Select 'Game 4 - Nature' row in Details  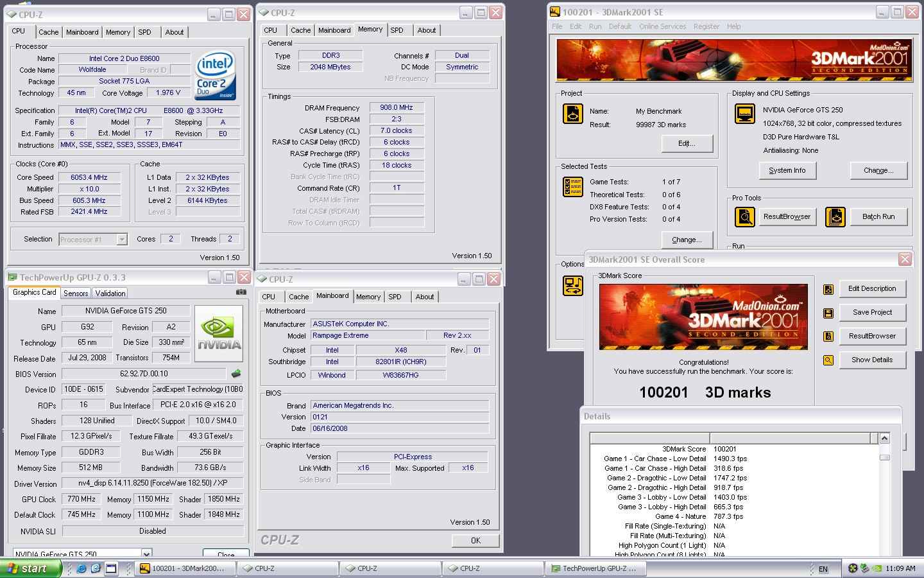(735, 516)
